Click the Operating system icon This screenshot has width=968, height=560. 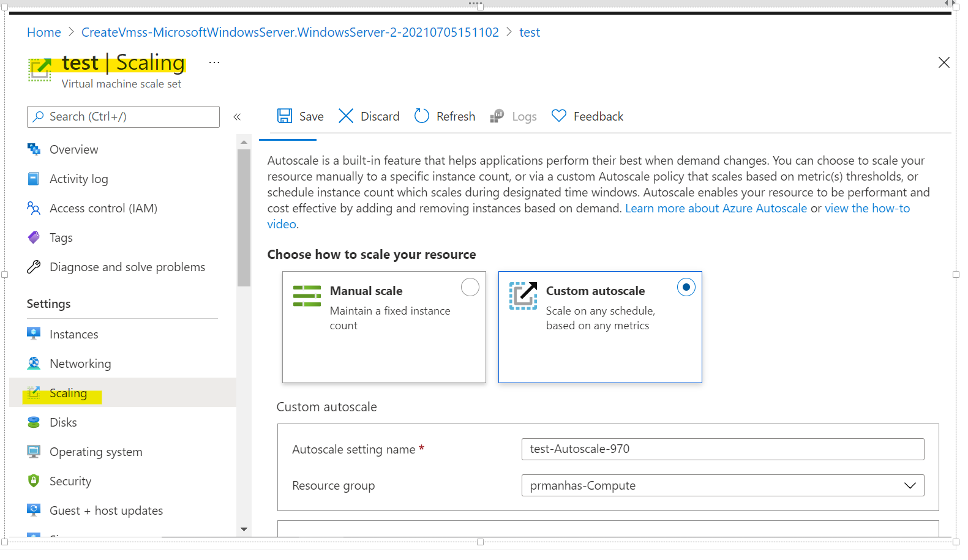pos(34,452)
